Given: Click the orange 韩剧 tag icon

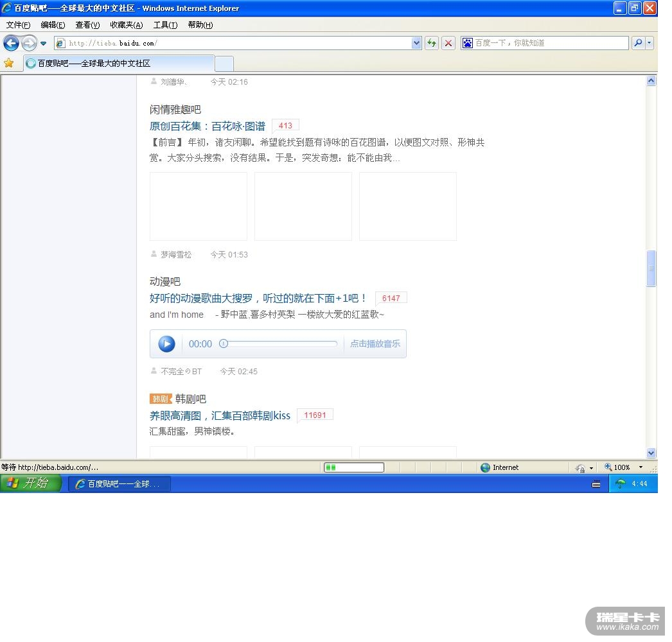Looking at the screenshot, I should tap(161, 399).
